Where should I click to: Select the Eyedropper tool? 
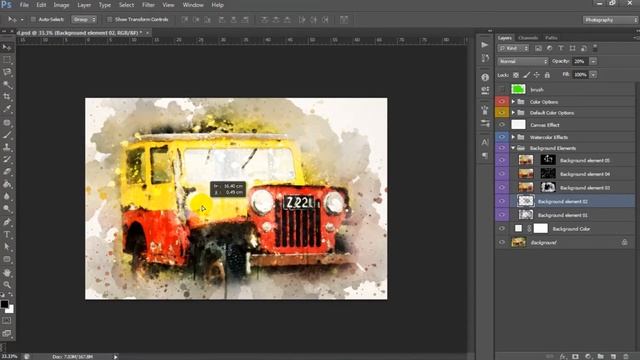[x=7, y=109]
